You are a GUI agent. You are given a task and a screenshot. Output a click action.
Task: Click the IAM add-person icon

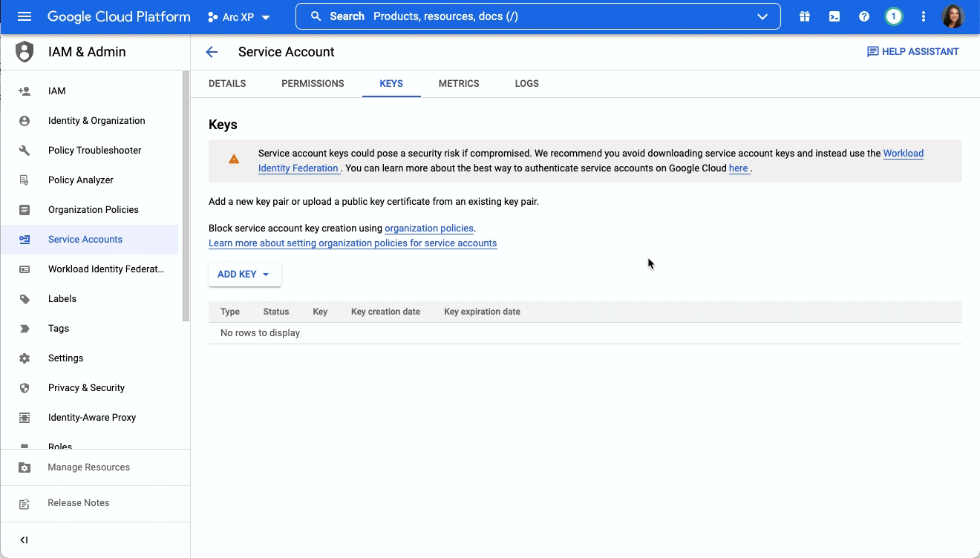pyautogui.click(x=24, y=91)
